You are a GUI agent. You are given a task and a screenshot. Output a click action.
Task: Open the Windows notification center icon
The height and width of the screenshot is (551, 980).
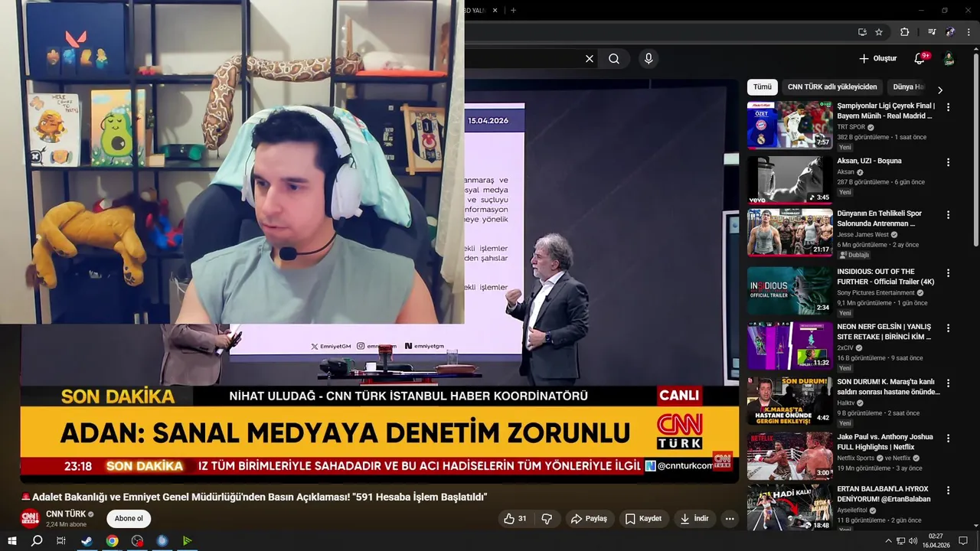(964, 541)
